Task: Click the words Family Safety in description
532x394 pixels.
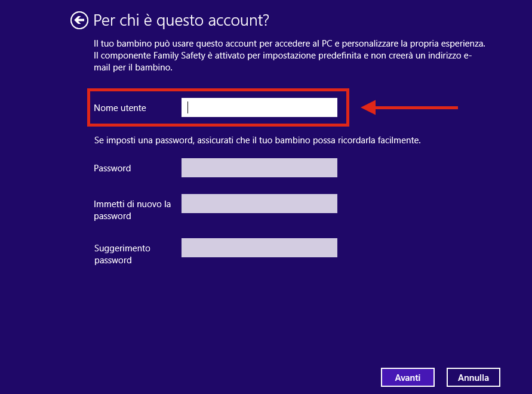Action: click(179, 56)
